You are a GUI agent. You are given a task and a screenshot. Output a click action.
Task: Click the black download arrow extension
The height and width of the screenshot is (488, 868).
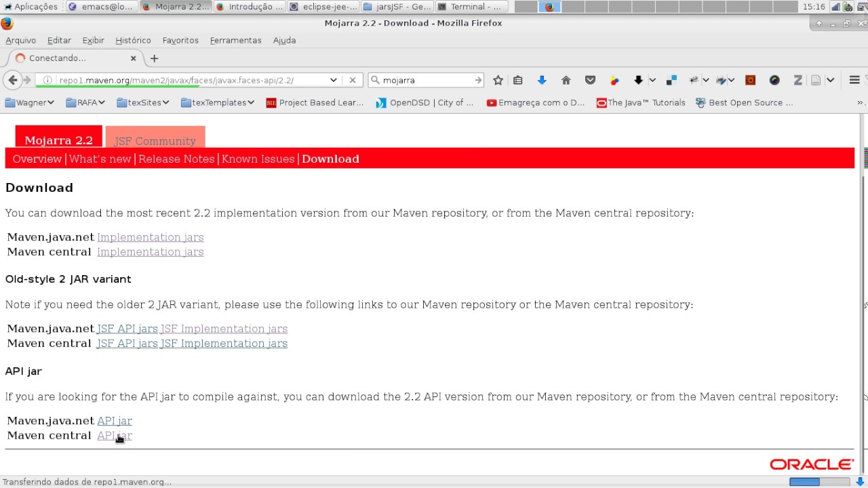tap(638, 80)
